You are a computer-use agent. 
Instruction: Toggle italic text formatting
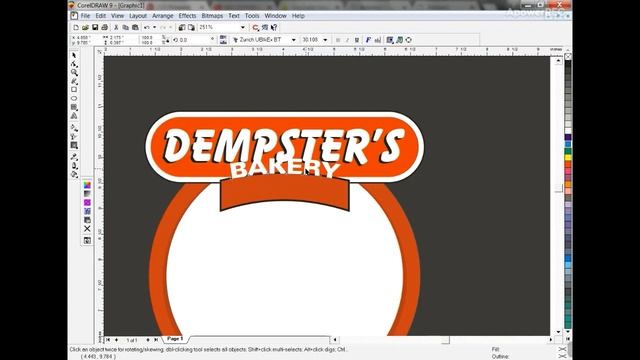347,40
